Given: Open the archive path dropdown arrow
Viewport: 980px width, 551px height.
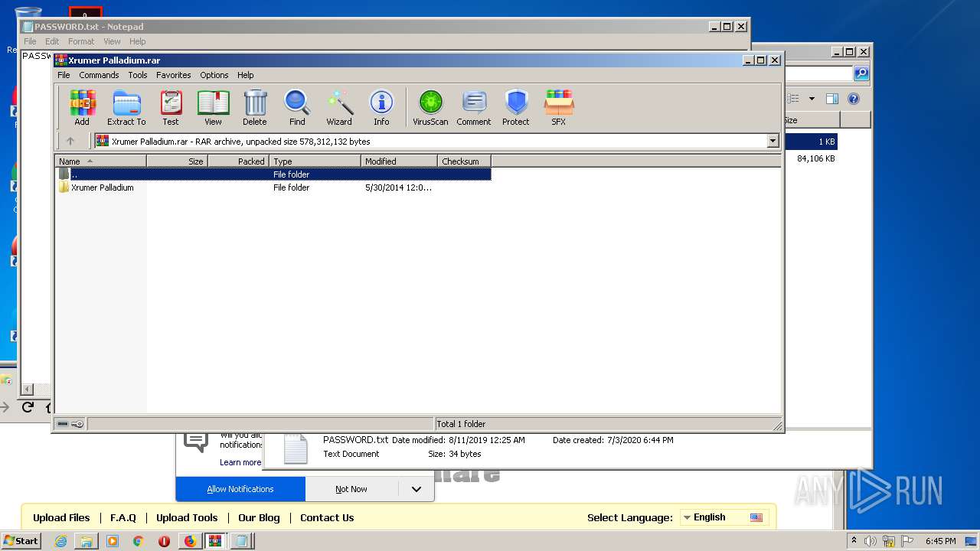Looking at the screenshot, I should coord(773,141).
